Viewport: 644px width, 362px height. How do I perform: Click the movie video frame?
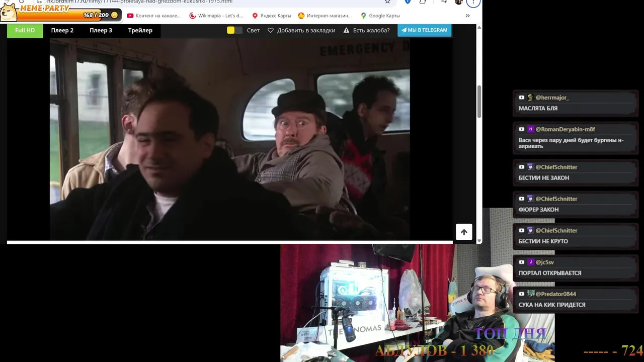point(229,139)
